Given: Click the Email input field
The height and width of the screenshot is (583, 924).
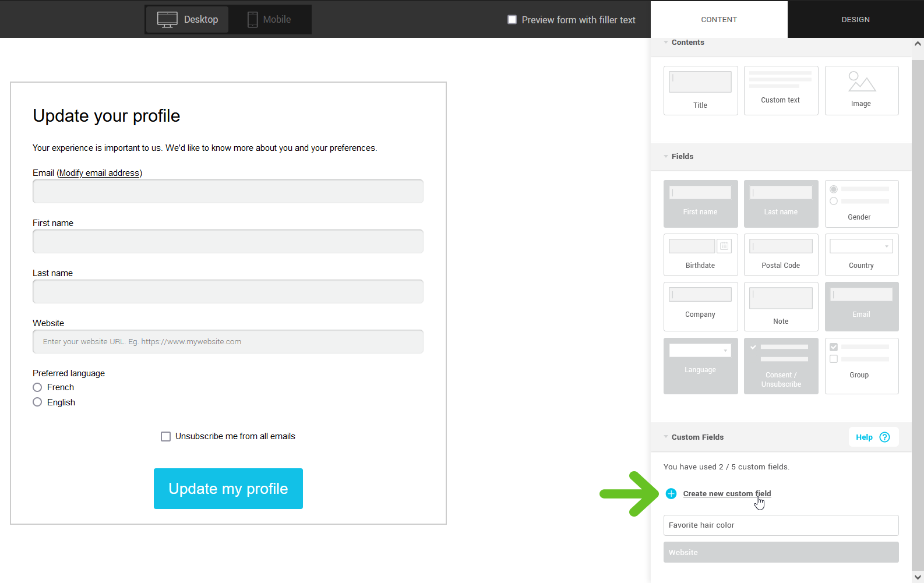Looking at the screenshot, I should point(228,191).
